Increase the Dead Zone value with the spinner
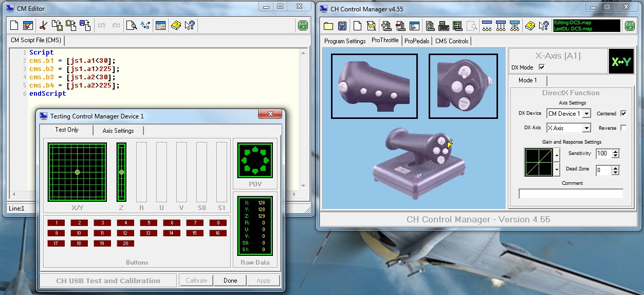The height and width of the screenshot is (295, 644). click(616, 168)
